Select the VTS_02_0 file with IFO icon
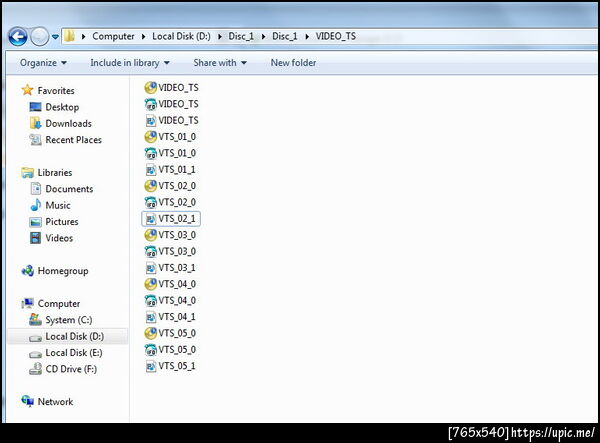 [x=170, y=202]
